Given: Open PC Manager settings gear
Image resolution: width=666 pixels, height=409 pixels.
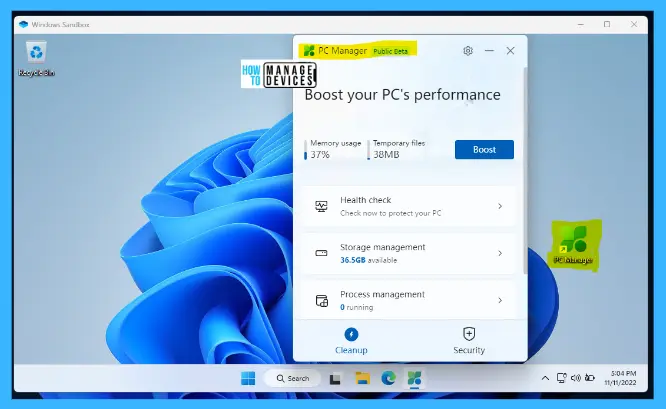Looking at the screenshot, I should (468, 51).
